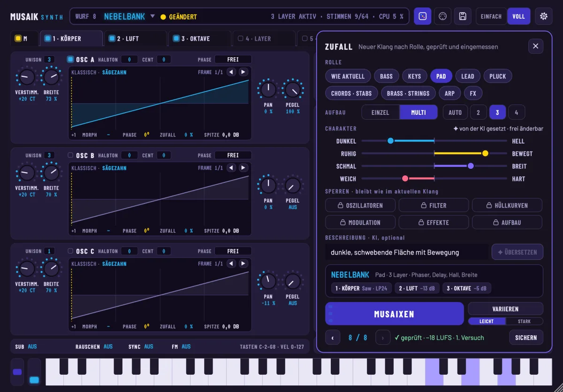
Task: Lock Filter for randomization
Action: point(434,205)
